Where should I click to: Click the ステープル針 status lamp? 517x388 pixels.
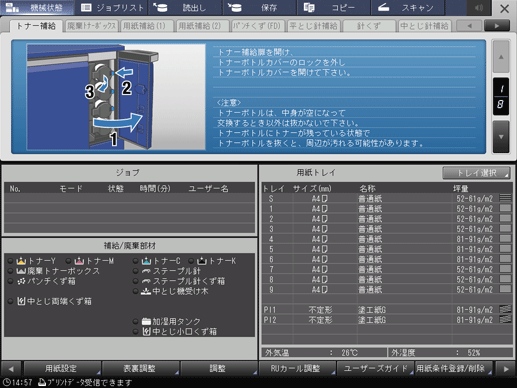click(x=136, y=271)
